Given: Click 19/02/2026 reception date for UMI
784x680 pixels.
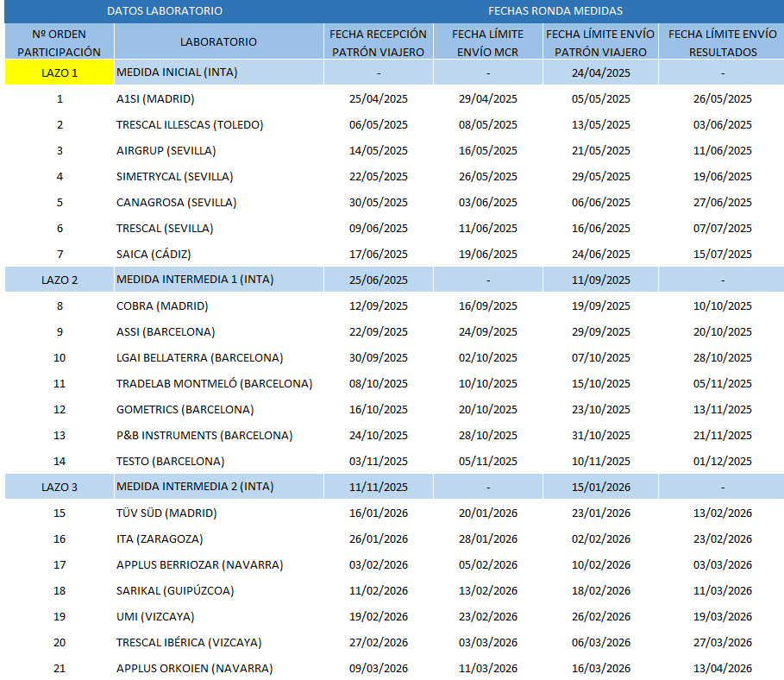Looking at the screenshot, I should (x=379, y=617).
